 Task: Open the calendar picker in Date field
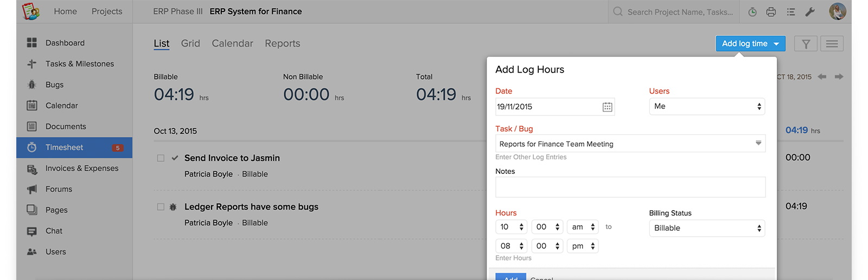[x=608, y=107]
